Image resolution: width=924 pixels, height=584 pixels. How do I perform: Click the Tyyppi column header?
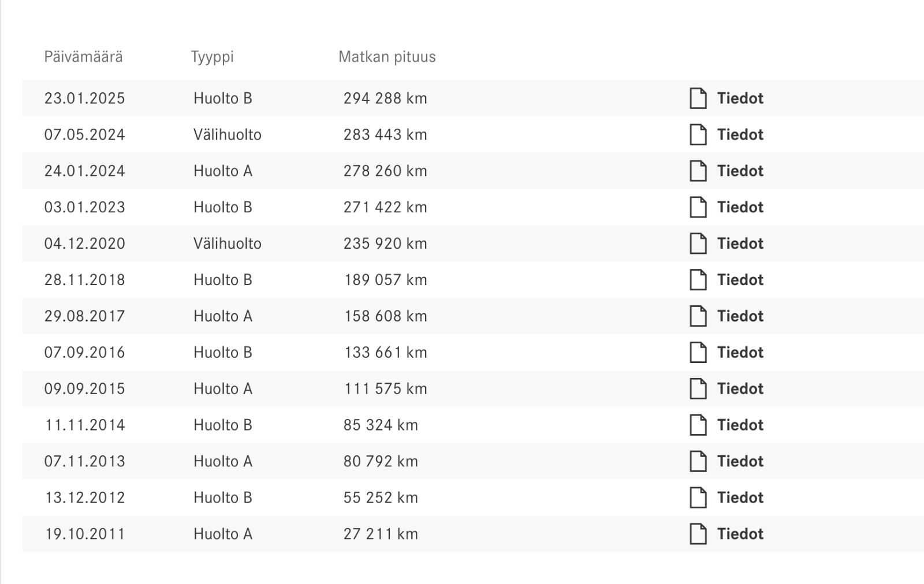[x=212, y=57]
